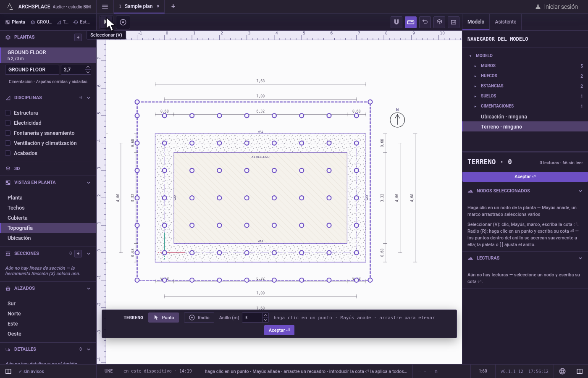The width and height of the screenshot is (588, 378).
Task: Check Ventilación y climatización checkbox
Action: (8, 143)
